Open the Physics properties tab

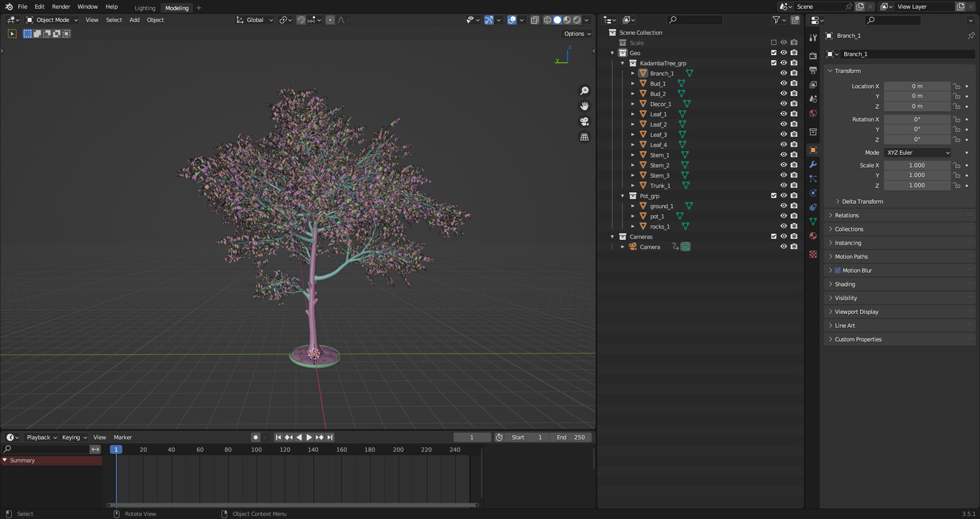pyautogui.click(x=813, y=193)
